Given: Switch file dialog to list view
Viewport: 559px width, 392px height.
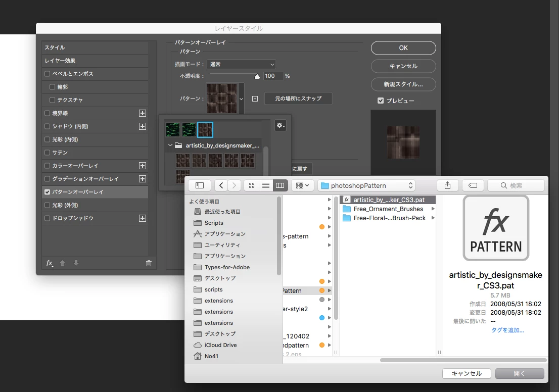Looking at the screenshot, I should [x=266, y=185].
